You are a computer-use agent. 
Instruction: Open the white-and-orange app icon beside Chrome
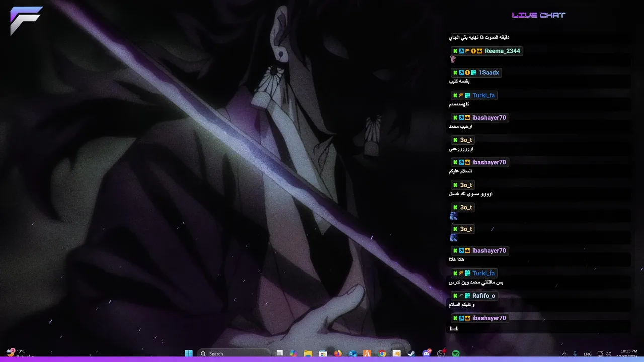396,353
